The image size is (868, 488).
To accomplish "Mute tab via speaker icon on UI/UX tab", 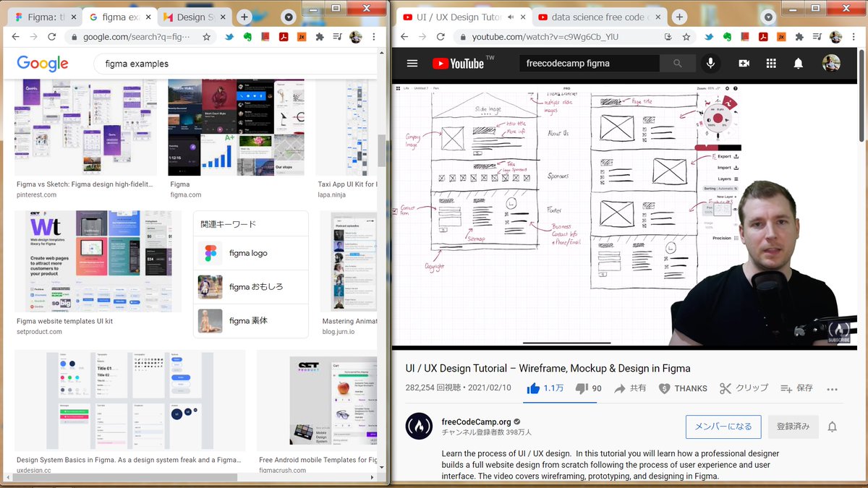I will [511, 17].
